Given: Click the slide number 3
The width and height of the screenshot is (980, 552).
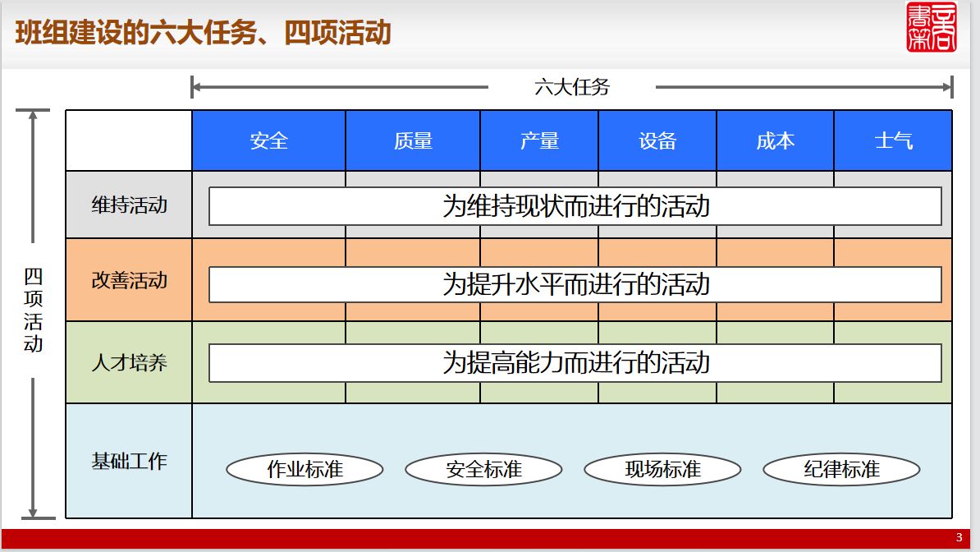Looking at the screenshot, I should click(959, 537).
